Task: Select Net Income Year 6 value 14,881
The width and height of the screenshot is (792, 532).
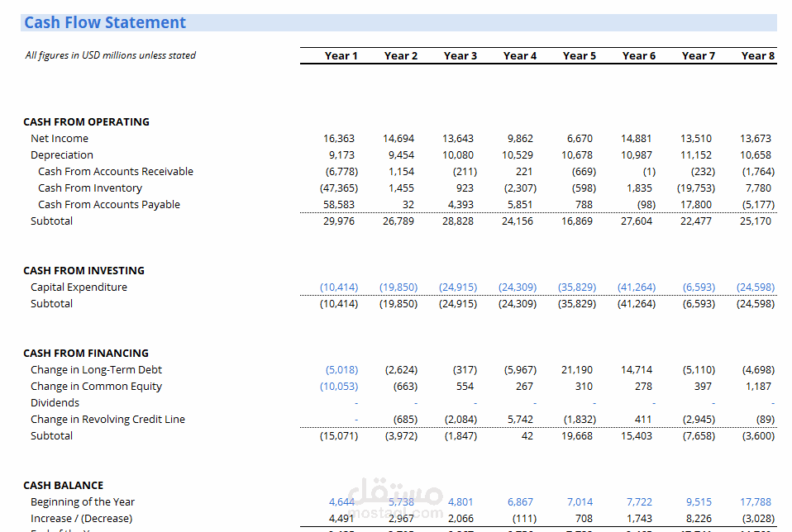Action: (637, 138)
